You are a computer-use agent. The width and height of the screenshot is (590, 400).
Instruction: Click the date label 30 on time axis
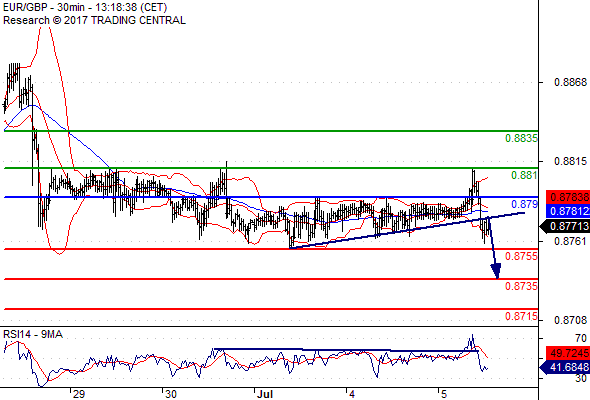pos(171,394)
